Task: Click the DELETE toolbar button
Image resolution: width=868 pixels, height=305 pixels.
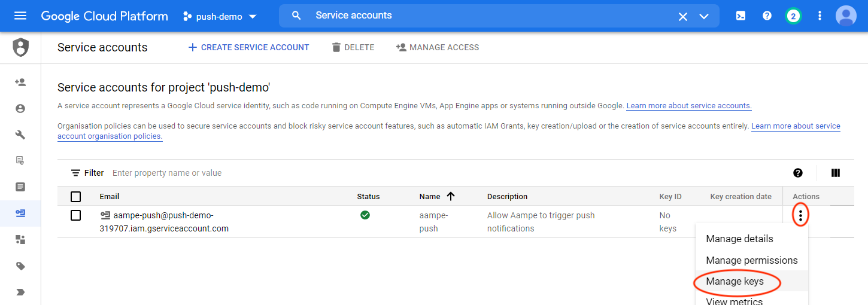Action: pos(353,47)
